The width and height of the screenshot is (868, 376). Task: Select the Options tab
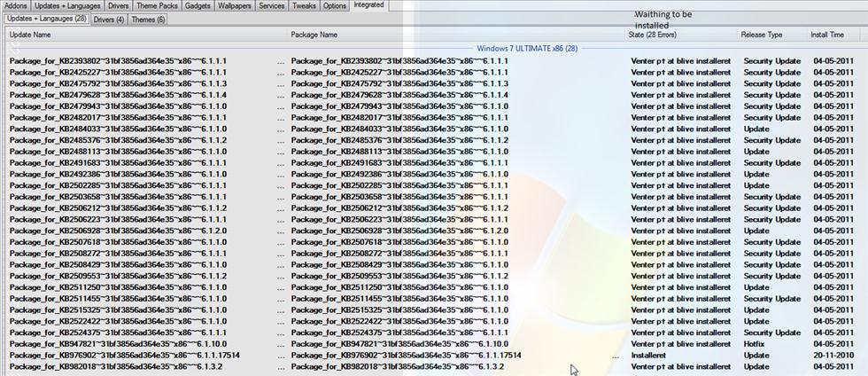pyautogui.click(x=335, y=6)
